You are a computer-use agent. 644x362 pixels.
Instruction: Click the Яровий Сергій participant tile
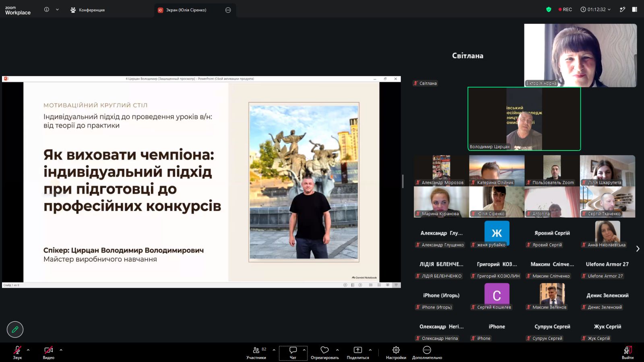pyautogui.click(x=552, y=233)
